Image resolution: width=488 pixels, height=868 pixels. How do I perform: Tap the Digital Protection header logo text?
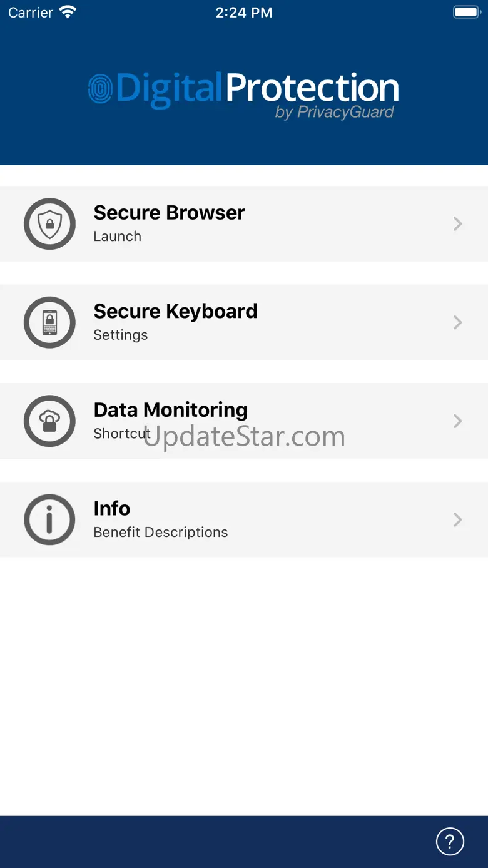point(257,88)
